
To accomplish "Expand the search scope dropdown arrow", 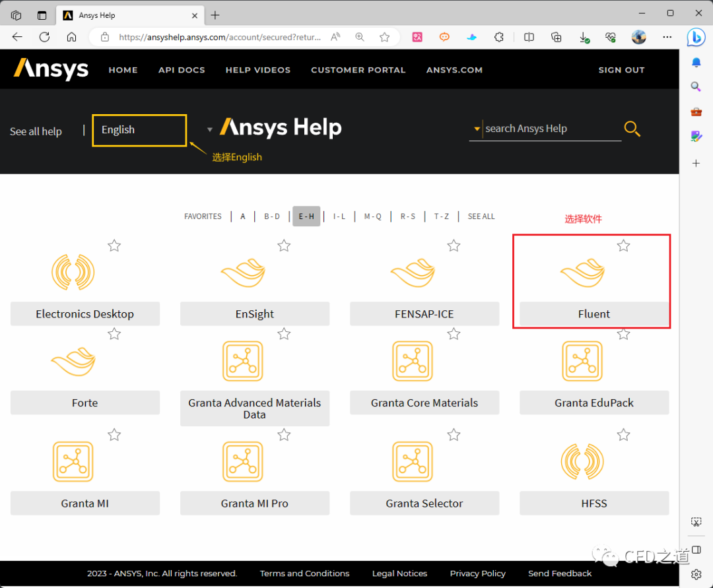I will 476,129.
